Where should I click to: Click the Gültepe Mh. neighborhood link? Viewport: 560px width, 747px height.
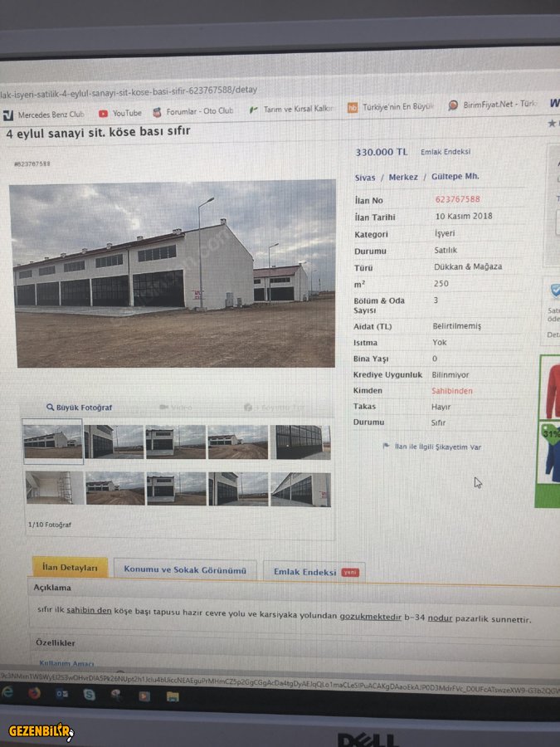(455, 176)
